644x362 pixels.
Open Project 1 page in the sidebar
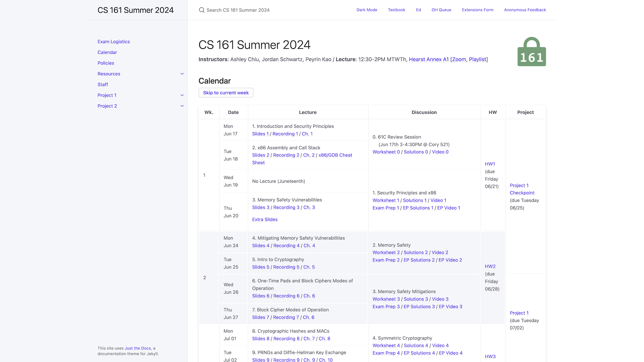click(x=107, y=95)
